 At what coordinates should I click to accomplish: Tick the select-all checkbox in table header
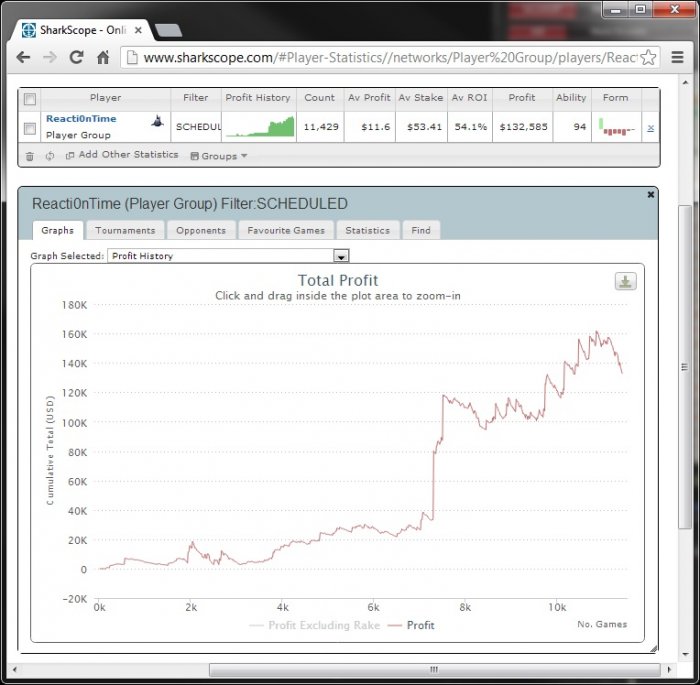(30, 99)
